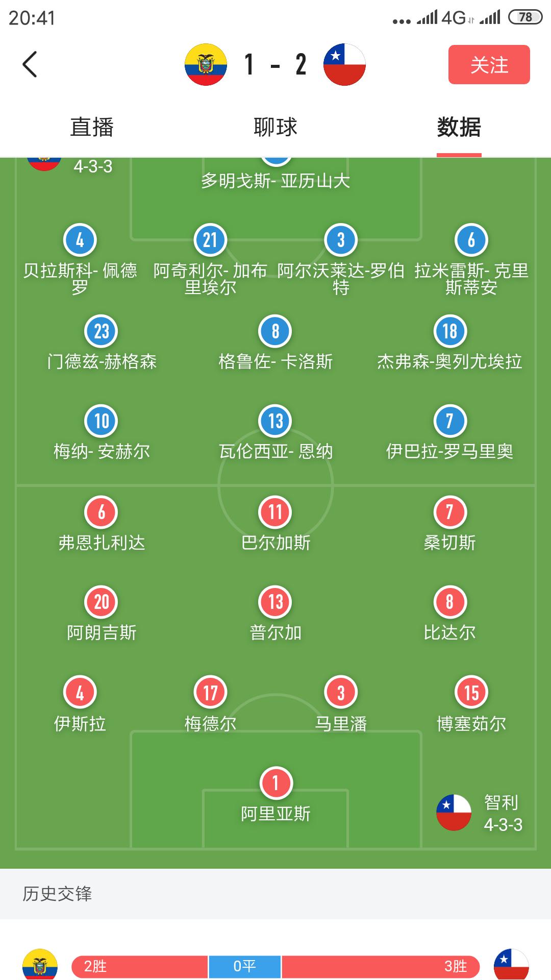Tap the 智利 team flag on the pitch
This screenshot has width=551, height=980.
[454, 812]
